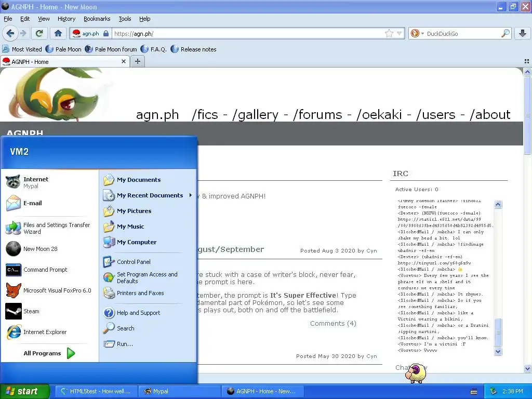Open the Edit menu
The image size is (532, 399).
tap(25, 19)
